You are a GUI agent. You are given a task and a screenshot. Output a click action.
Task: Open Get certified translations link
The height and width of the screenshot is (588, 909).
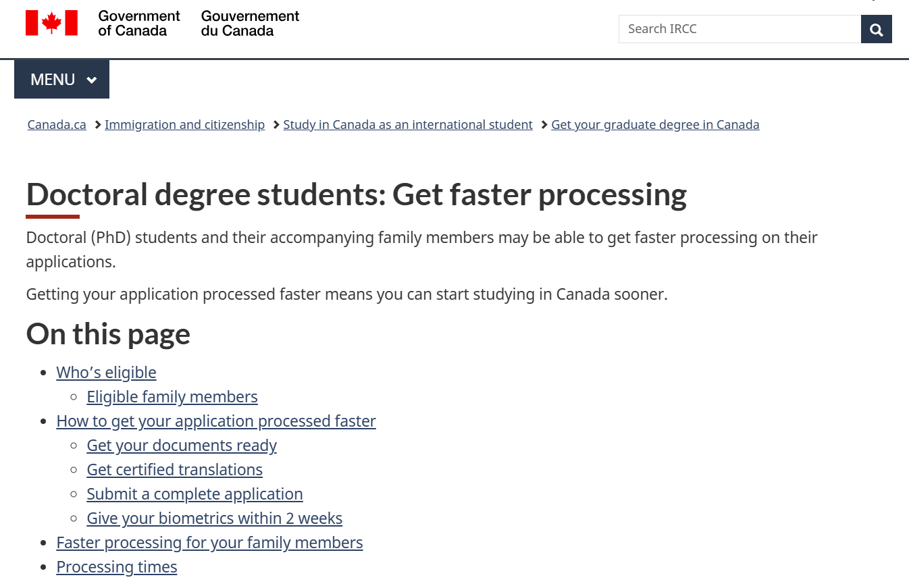click(x=174, y=470)
